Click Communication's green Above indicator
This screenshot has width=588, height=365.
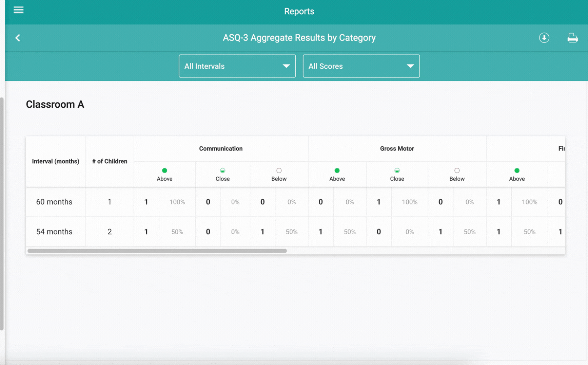pyautogui.click(x=164, y=170)
